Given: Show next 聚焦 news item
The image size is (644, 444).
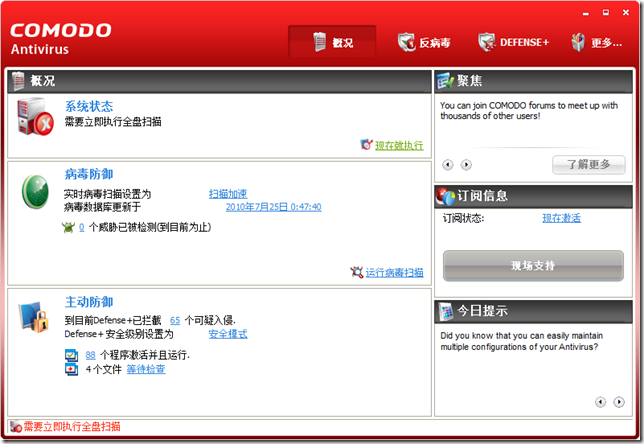Looking at the screenshot, I should pos(466,165).
